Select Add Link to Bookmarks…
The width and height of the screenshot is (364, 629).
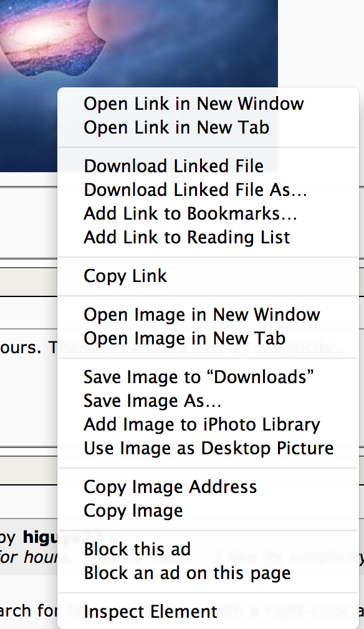(x=208, y=213)
